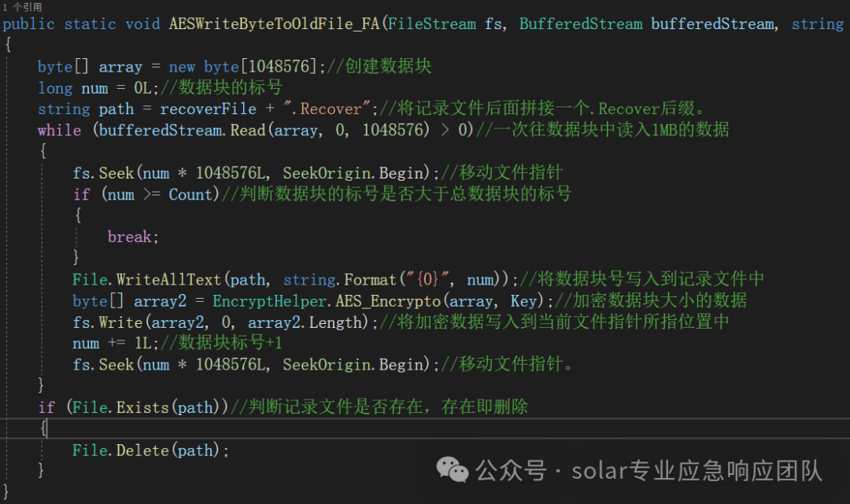850x504 pixels.
Task: Select the method name AESWriteByteToOldFile_FA
Action: coord(275,24)
